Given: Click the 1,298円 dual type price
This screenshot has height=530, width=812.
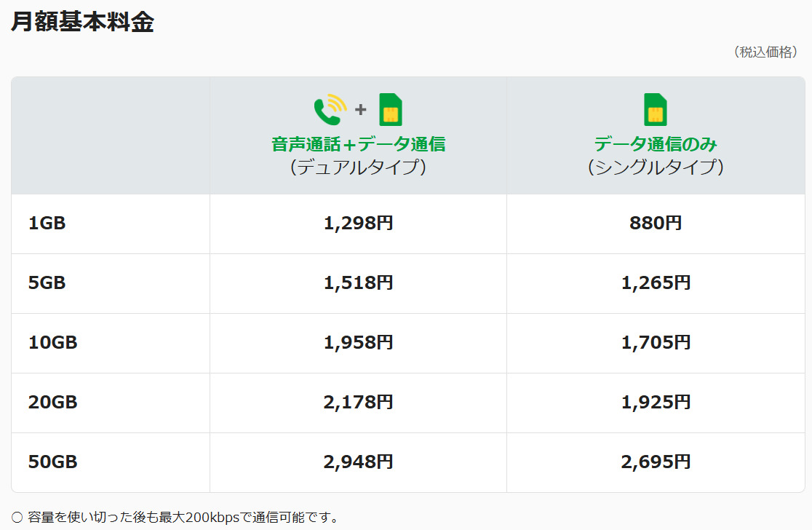Looking at the screenshot, I should pyautogui.click(x=358, y=224).
